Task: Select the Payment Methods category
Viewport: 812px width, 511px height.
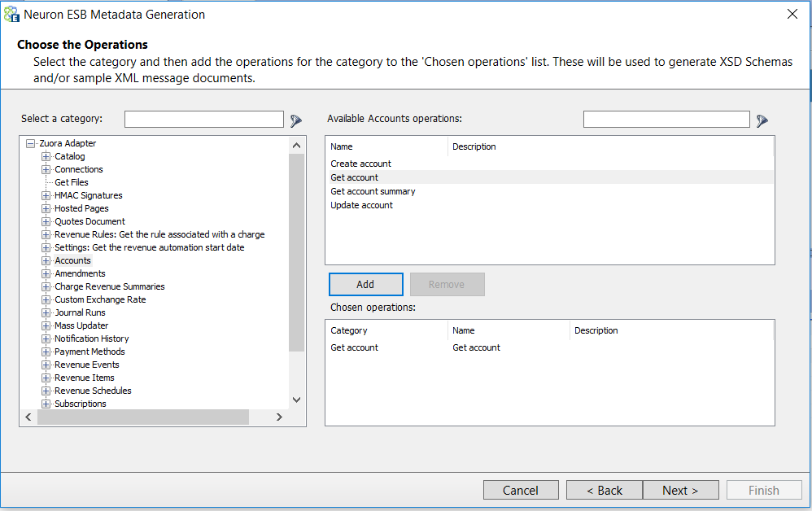Action: (x=89, y=352)
